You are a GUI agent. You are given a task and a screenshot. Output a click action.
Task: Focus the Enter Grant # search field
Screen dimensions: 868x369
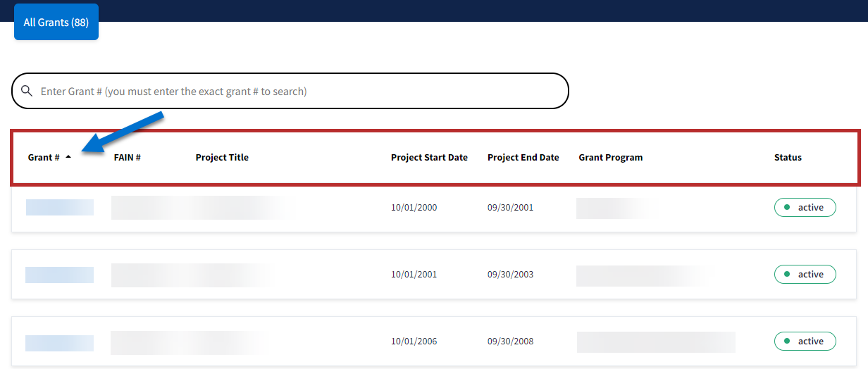click(x=296, y=92)
